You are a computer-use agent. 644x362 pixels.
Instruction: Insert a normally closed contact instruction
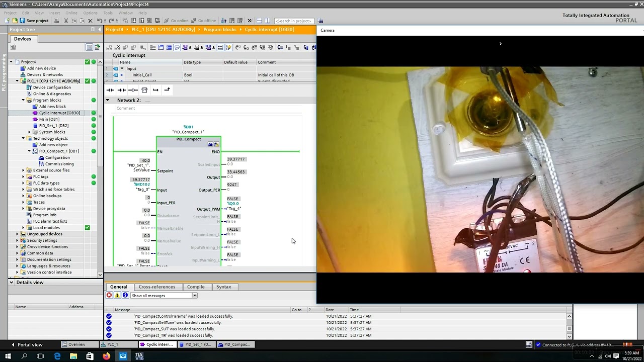pyautogui.click(x=122, y=90)
